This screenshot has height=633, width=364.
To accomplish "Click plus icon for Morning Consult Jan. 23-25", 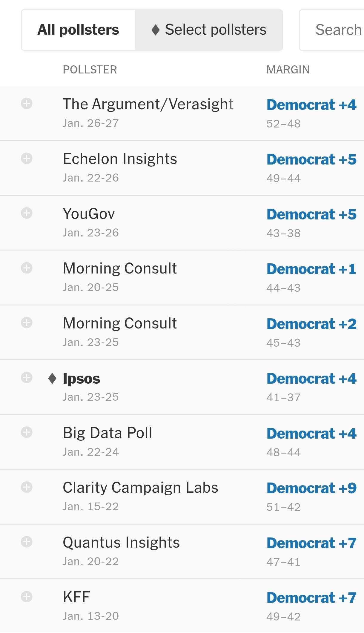I will coord(27,323).
